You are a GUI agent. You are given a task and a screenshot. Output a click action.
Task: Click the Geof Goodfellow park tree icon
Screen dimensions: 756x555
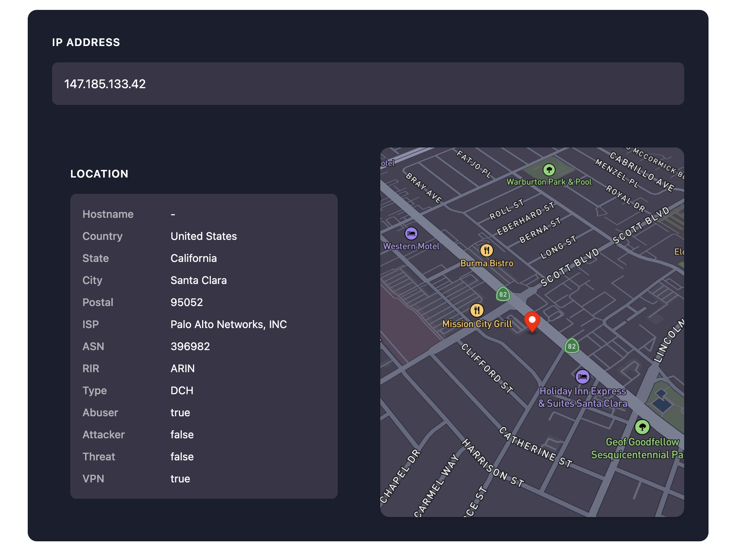click(x=642, y=427)
